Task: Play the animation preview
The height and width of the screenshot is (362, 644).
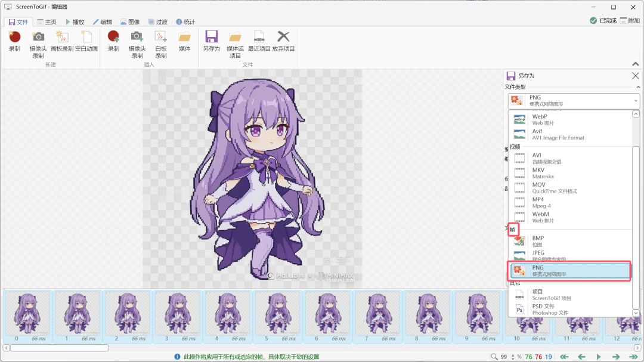Action: (x=599, y=357)
